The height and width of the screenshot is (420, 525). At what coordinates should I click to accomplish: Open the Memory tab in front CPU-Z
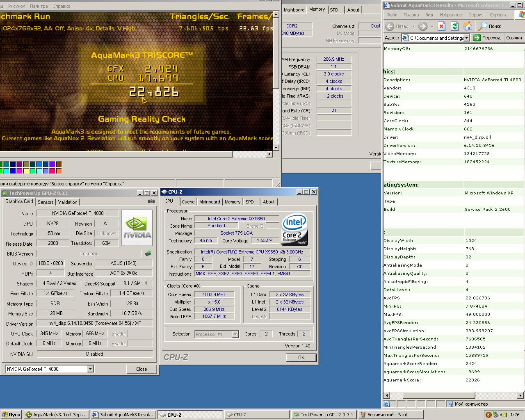(x=233, y=202)
